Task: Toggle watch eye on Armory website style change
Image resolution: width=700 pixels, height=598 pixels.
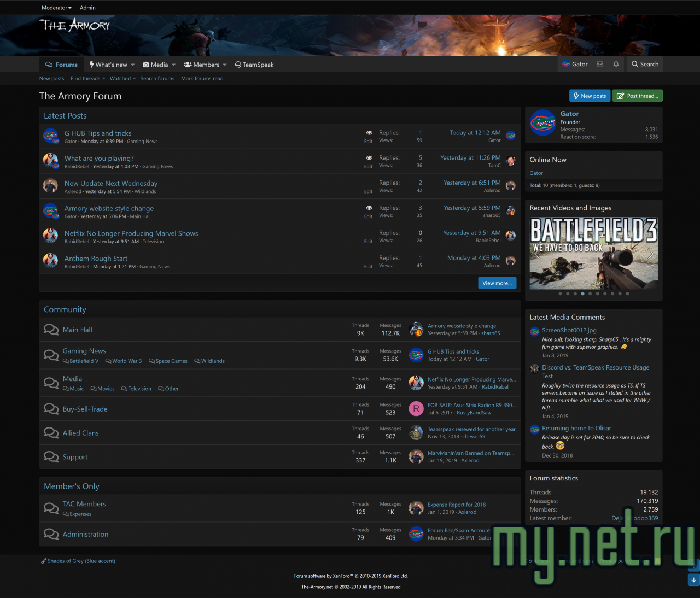Action: pos(369,208)
